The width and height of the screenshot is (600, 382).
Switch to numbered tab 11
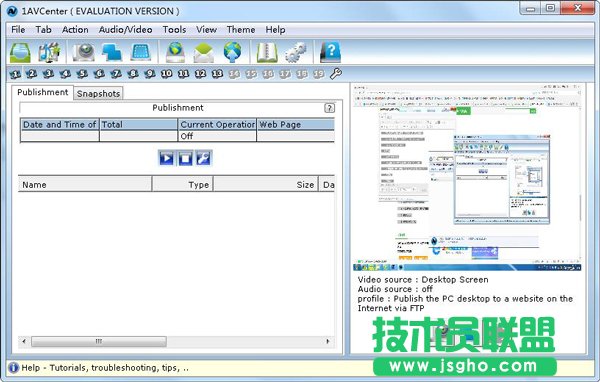click(183, 74)
